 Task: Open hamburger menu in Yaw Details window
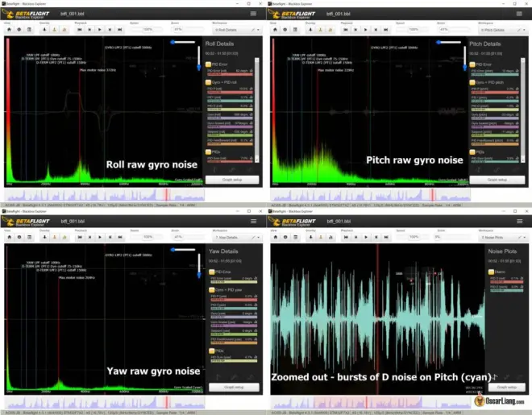(253, 221)
